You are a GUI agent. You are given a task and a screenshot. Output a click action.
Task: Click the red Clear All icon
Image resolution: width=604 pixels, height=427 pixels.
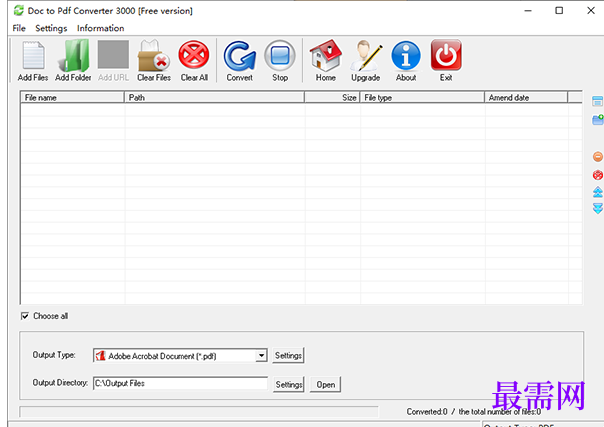click(194, 55)
